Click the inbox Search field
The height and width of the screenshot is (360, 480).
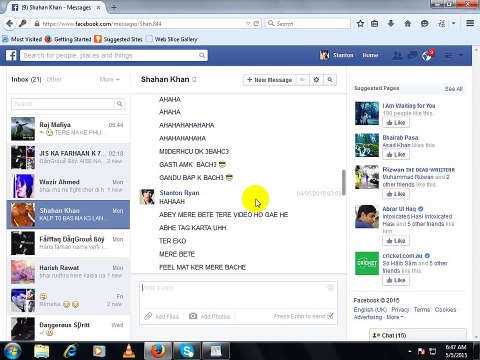(63, 104)
